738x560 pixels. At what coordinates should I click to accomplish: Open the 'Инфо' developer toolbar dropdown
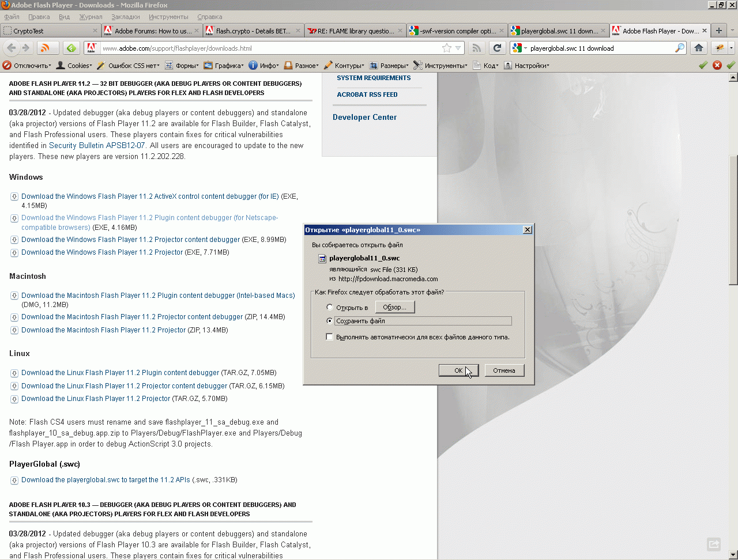tap(264, 66)
